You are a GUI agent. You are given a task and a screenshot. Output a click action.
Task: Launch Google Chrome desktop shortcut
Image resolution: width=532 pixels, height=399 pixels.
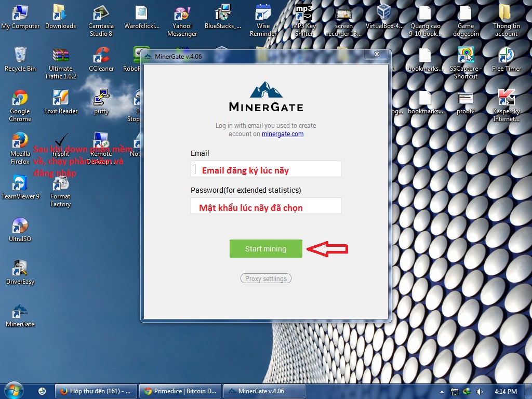pos(20,106)
